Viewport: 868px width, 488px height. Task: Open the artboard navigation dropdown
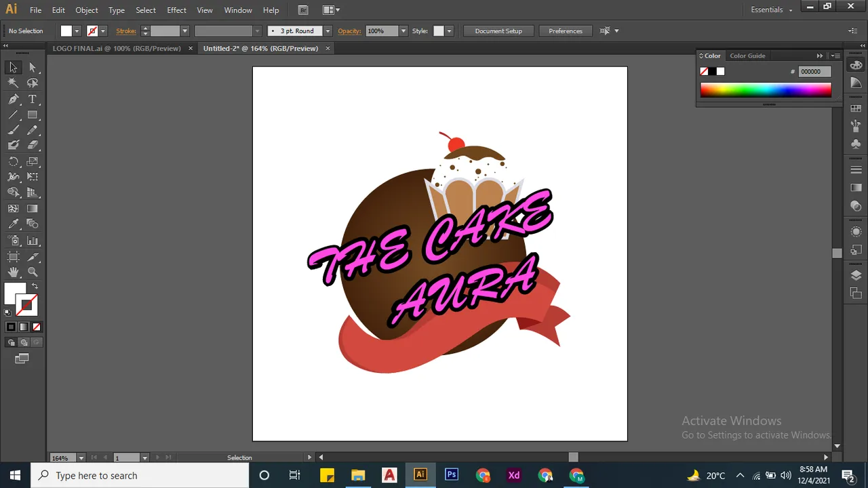pyautogui.click(x=144, y=457)
